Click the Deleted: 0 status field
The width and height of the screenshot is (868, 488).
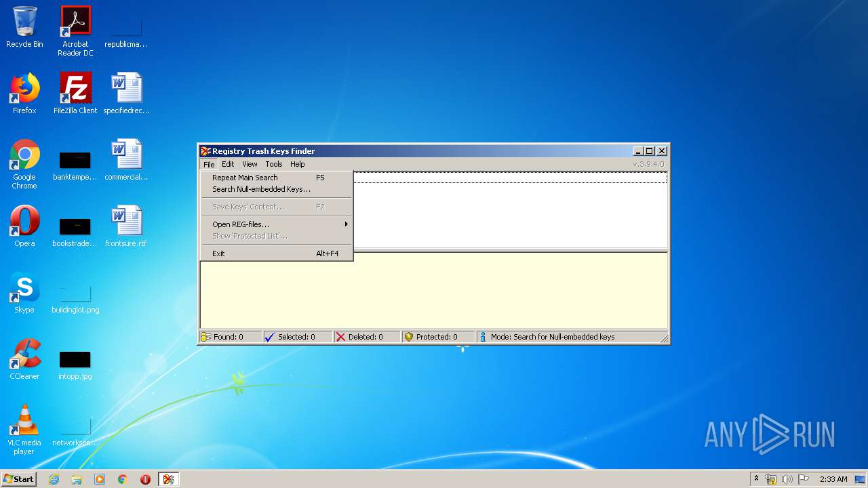tap(368, 337)
